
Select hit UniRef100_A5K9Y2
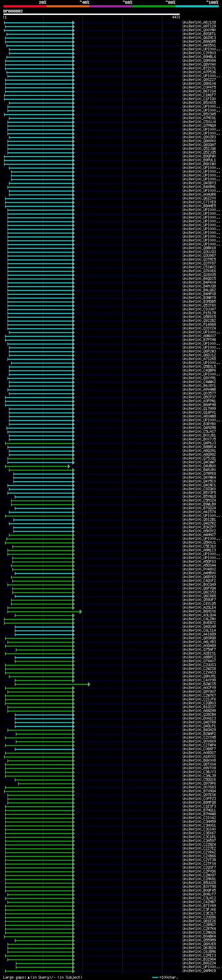[x=199, y=531]
